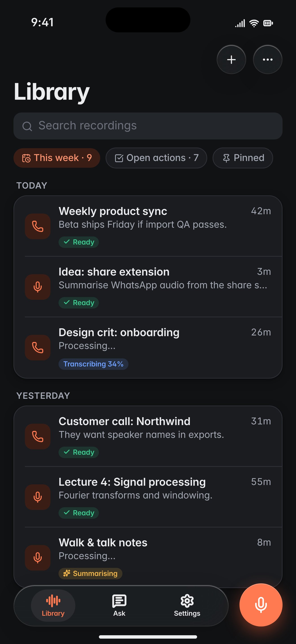The image size is (296, 644).
Task: Open Weekly product sync recording title
Action: [113, 211]
